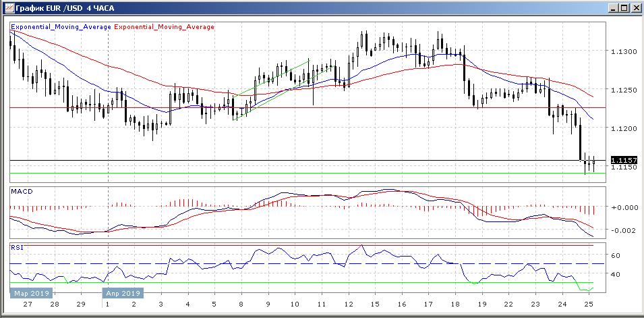The image size is (644, 318).
Task: Click the MACD indicator panel label
Action: (21, 192)
